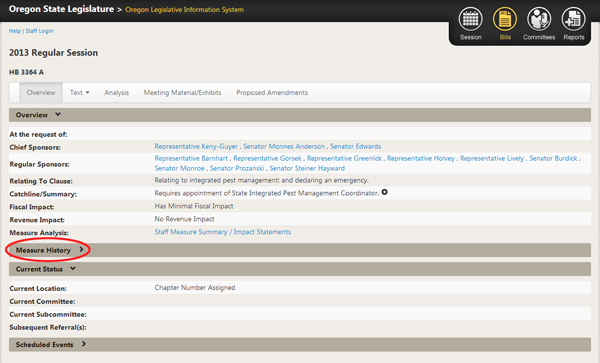
Task: Open the Session calendar icon
Action: point(470,20)
